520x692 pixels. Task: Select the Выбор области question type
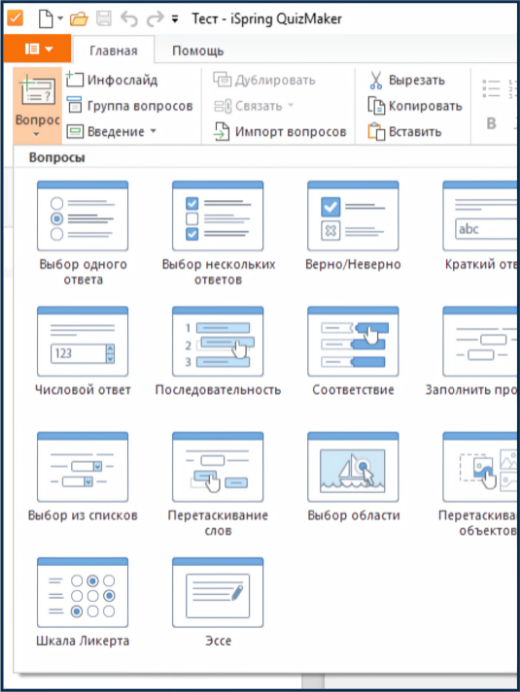pyautogui.click(x=353, y=477)
